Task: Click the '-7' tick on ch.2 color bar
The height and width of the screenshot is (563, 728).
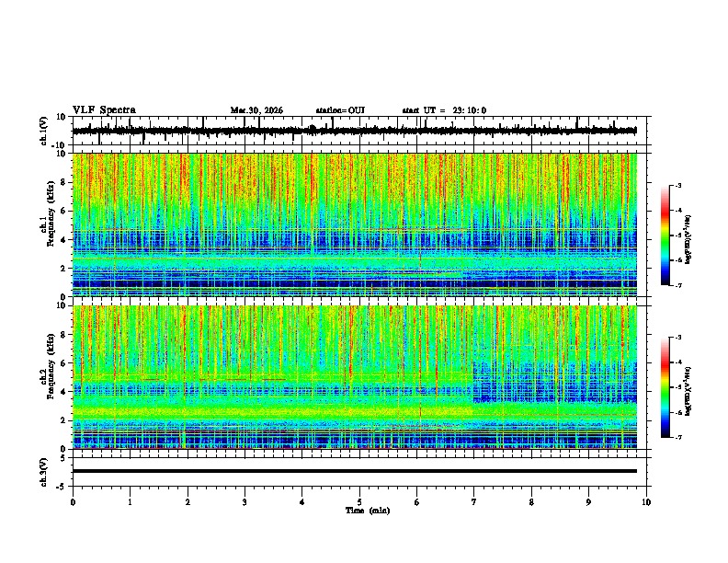Action: pos(677,437)
